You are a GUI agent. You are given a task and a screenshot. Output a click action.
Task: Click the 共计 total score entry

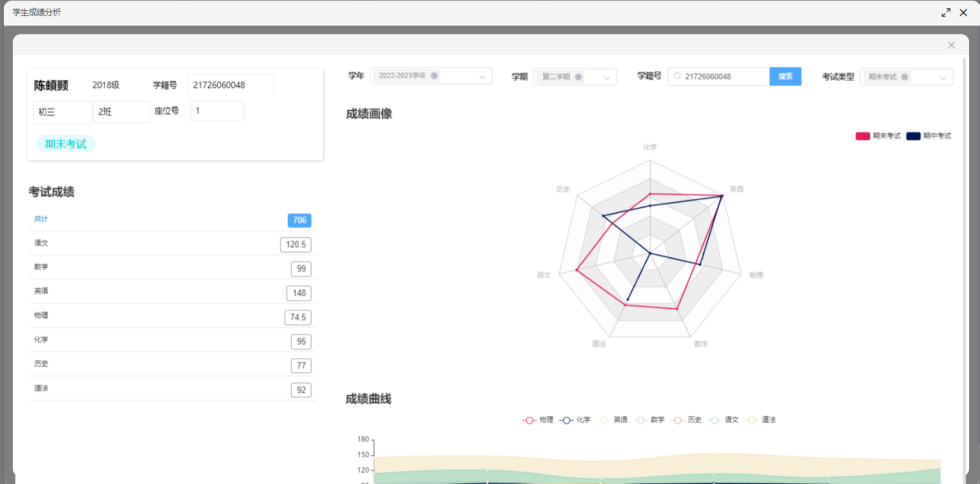tap(41, 219)
